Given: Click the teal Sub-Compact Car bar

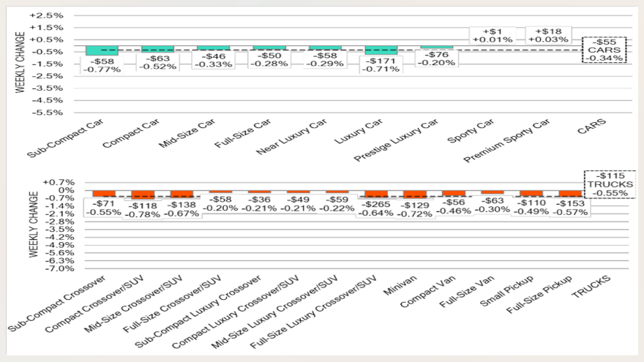Looking at the screenshot, I should pos(102,50).
